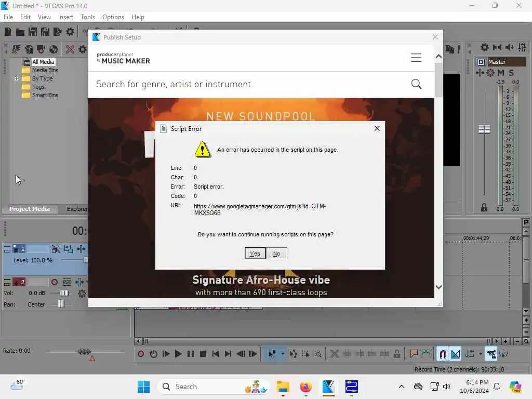Screen dimensions: 532x399
Task: Click Stop in the transport bar
Action: (x=203, y=354)
